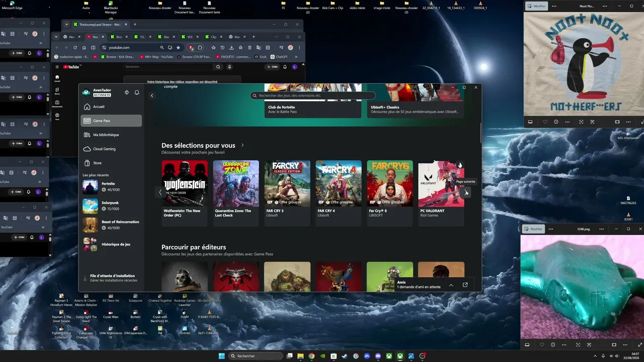Open the Store section in the Xbox app
The height and width of the screenshot is (362, 644).
[x=111, y=163]
